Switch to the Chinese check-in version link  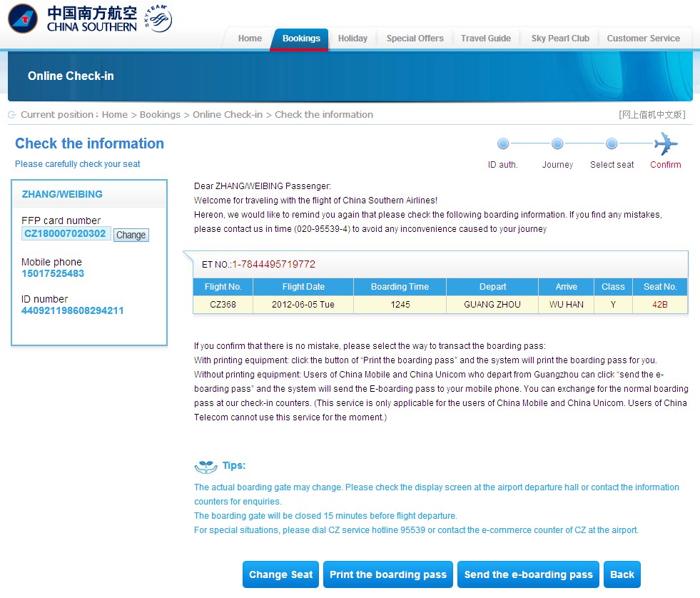[x=651, y=115]
